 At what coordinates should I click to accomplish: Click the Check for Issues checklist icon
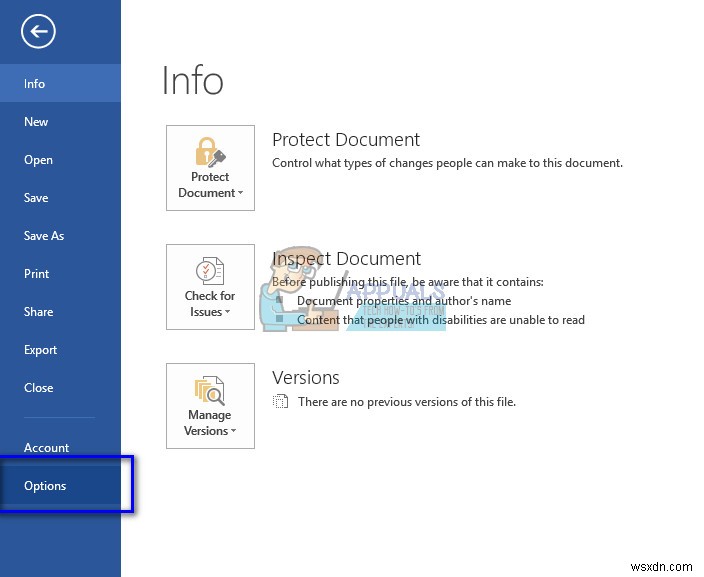[x=210, y=271]
